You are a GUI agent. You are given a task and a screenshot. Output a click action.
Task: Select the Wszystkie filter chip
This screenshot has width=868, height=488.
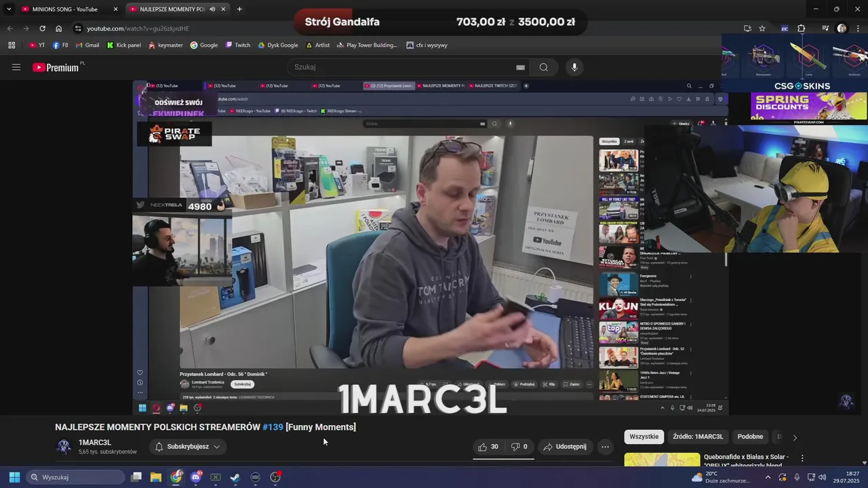[x=644, y=436]
